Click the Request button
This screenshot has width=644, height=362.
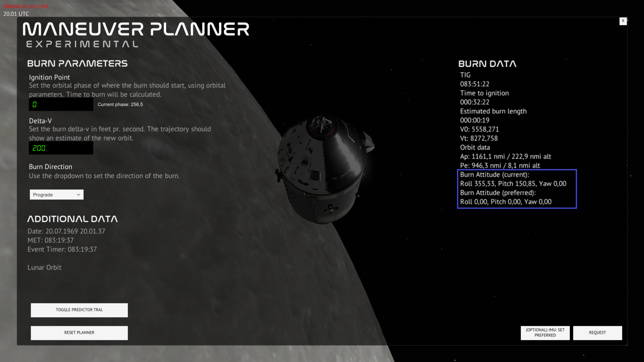[x=597, y=333]
